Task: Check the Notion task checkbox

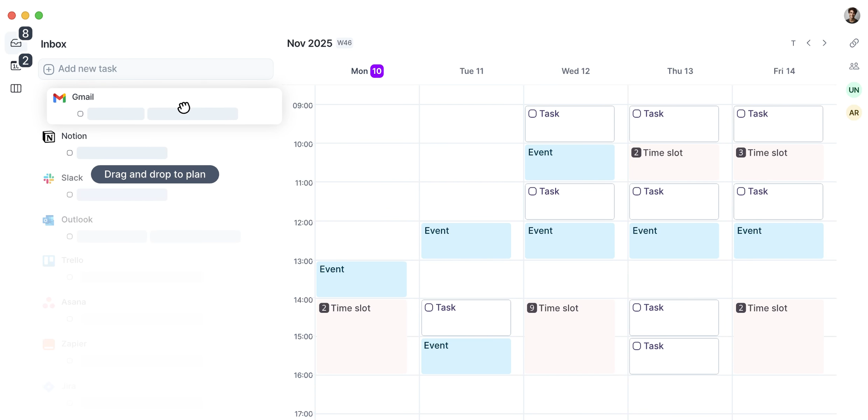Action: (x=69, y=153)
